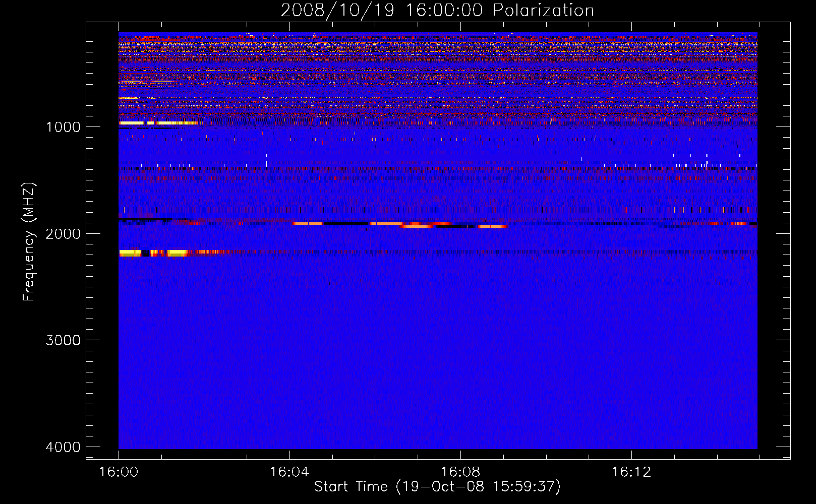Click the 1000 frequency tick label
Screen dimensions: 816x504
point(63,127)
